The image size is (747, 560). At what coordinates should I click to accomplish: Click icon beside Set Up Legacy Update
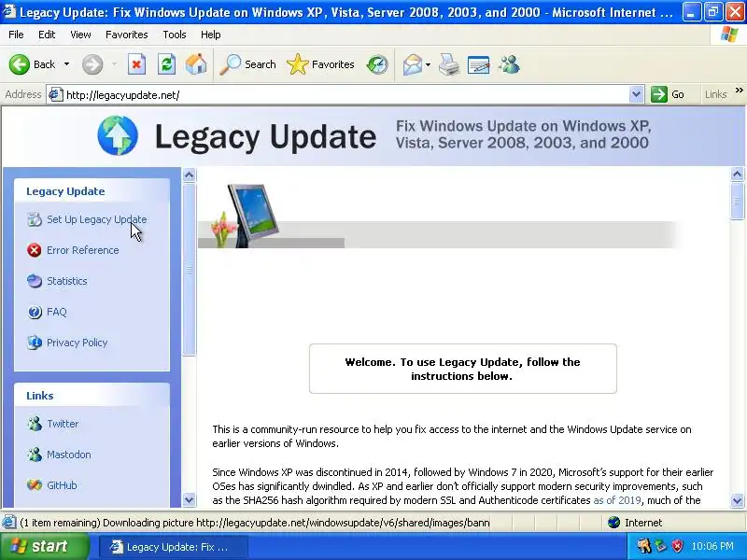click(x=35, y=219)
